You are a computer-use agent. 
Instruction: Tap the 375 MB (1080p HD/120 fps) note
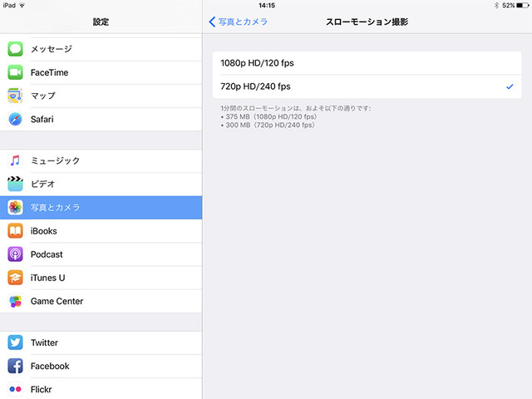pos(268,116)
